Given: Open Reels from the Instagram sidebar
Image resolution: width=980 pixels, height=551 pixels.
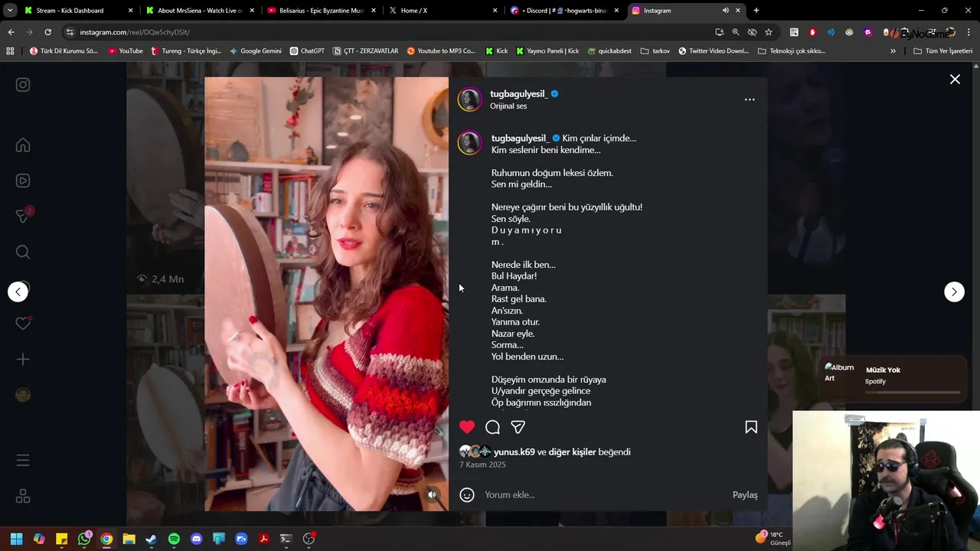Looking at the screenshot, I should coord(23,181).
